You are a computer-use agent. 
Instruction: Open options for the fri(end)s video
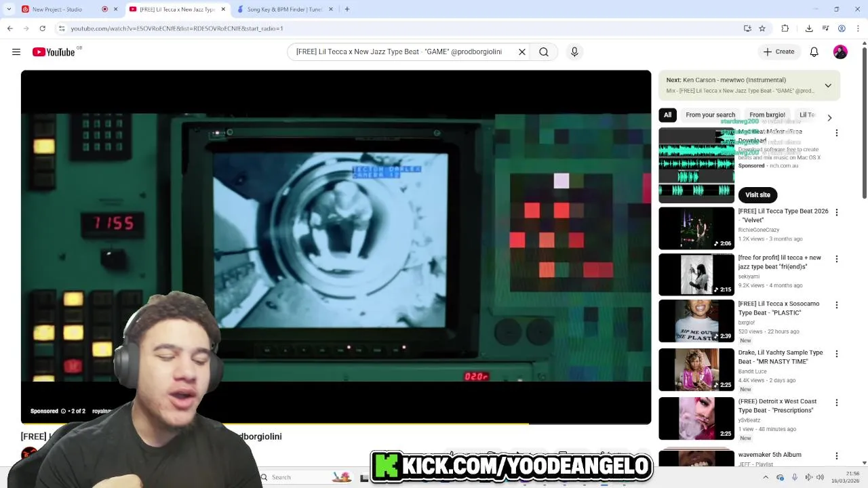(836, 259)
